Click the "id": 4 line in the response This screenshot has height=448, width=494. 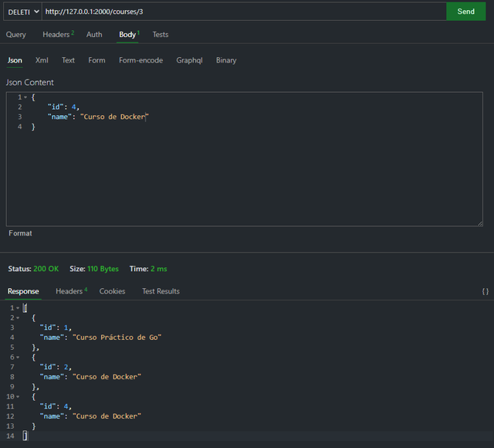[56, 406]
